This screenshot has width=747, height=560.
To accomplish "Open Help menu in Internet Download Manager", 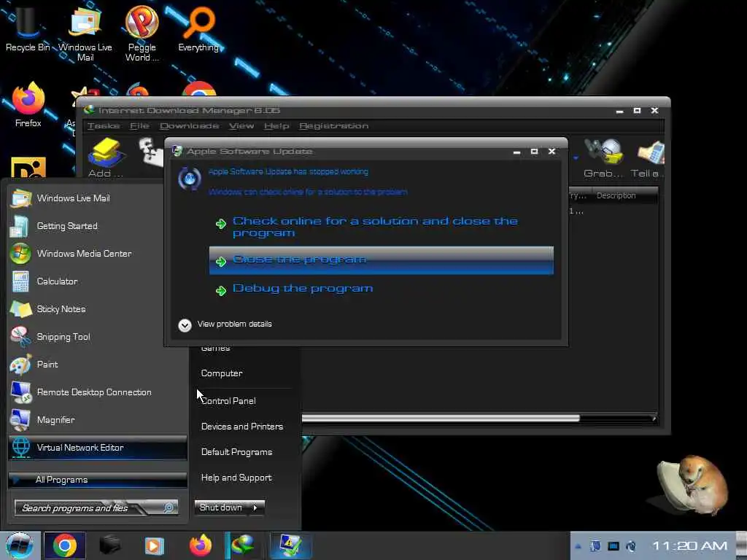I will 276,125.
